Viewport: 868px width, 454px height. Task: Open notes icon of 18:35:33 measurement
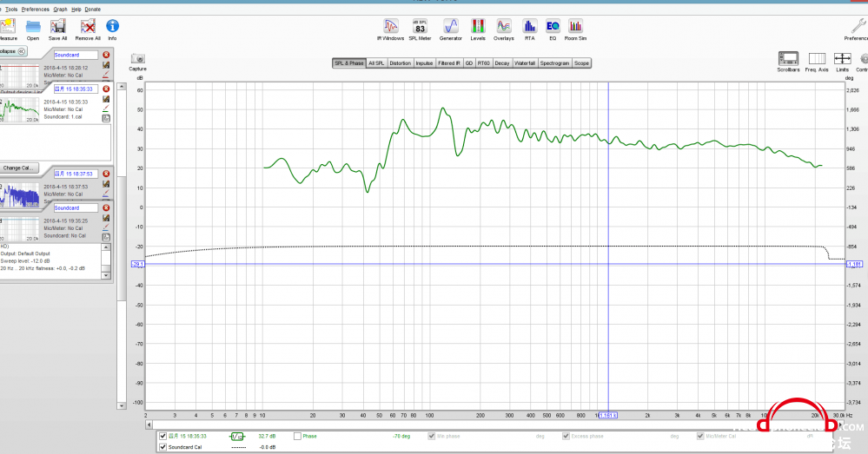[x=106, y=118]
